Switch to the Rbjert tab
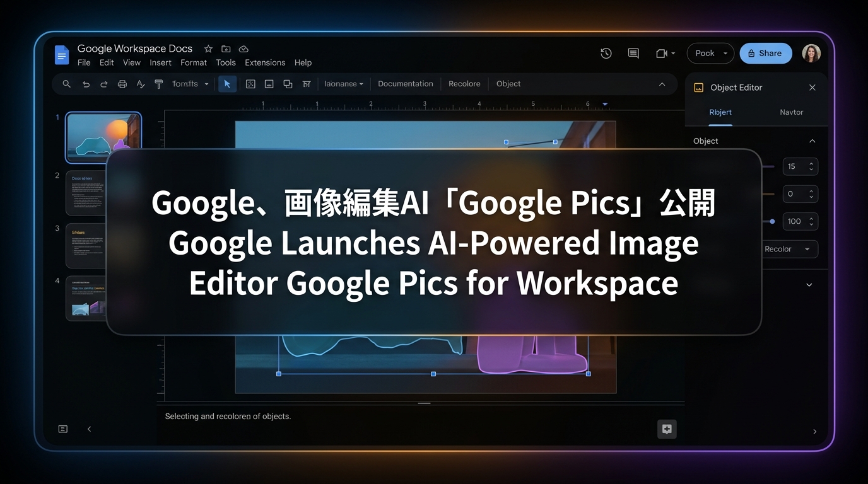Screen dimensions: 868x484 tap(720, 112)
